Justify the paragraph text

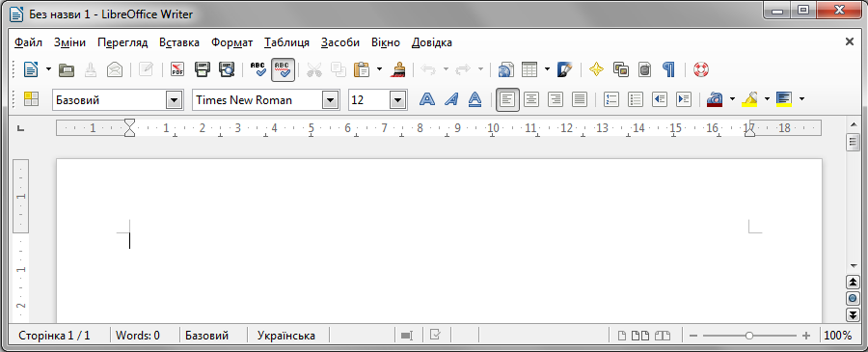[x=580, y=99]
